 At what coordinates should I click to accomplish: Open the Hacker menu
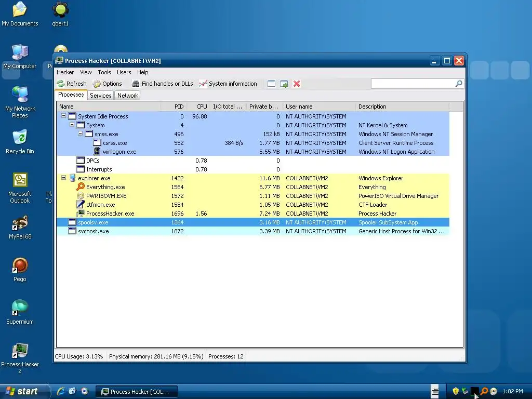pos(65,72)
